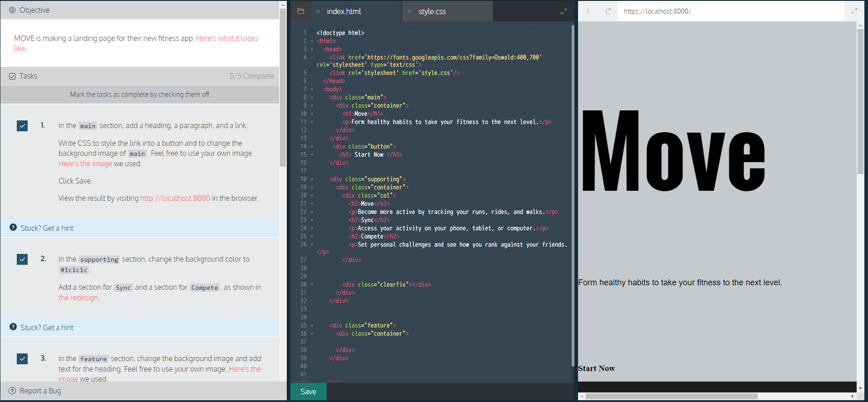Open the localhost:8000 link in instructions
The height and width of the screenshot is (402, 868).
click(x=175, y=198)
